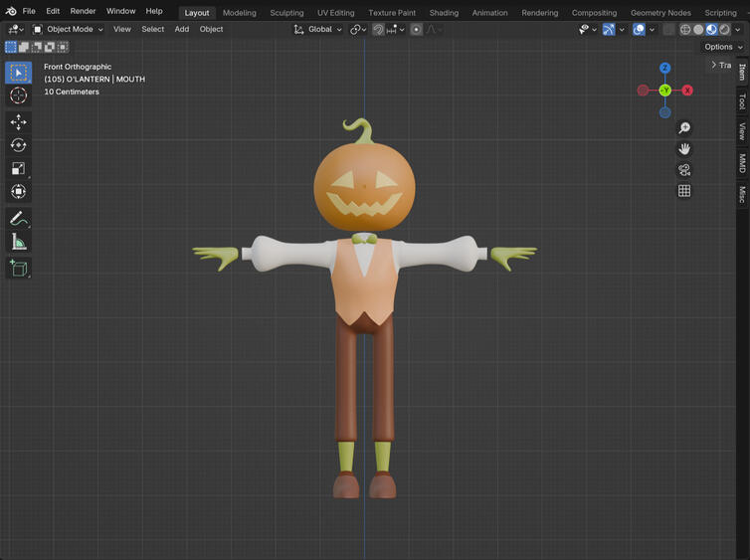The height and width of the screenshot is (560, 750).
Task: Open the Render menu
Action: coord(83,11)
